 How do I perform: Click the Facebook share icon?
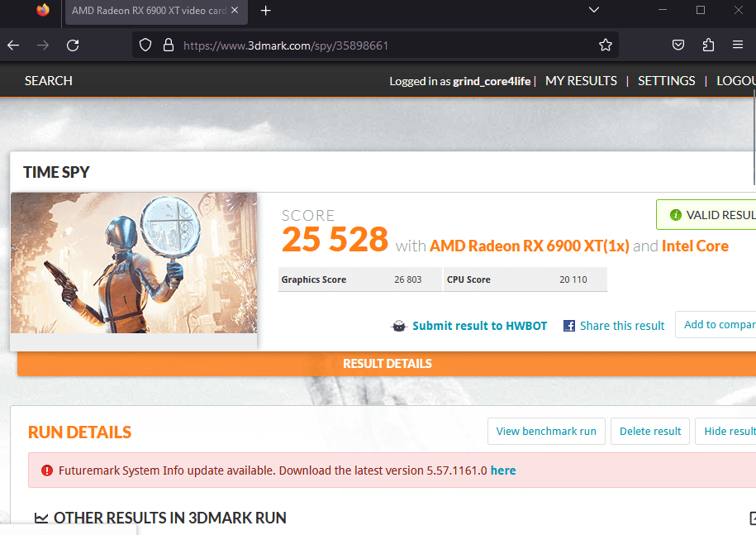coord(569,326)
